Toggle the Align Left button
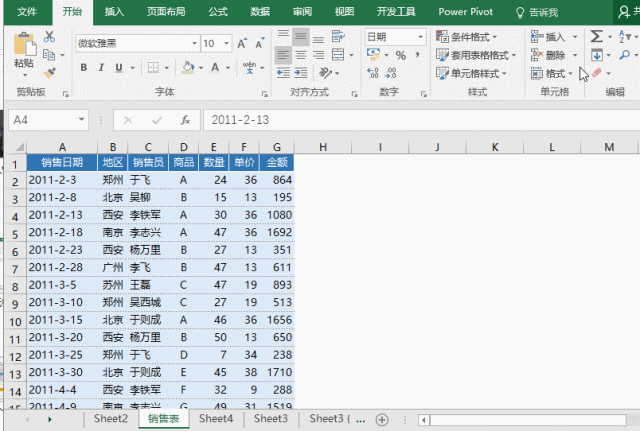This screenshot has height=431, width=640. click(x=283, y=55)
